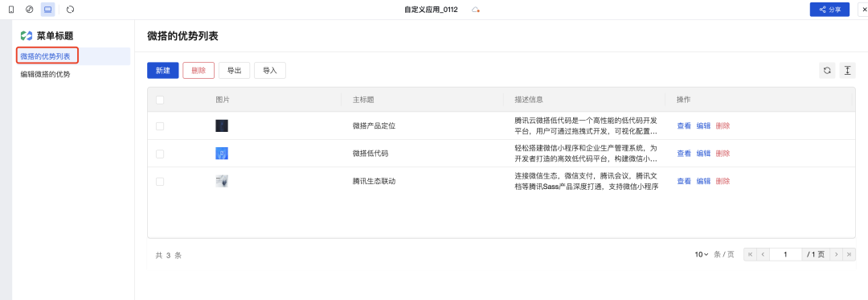Viewport: 868px width, 300px height.
Task: Click description starting 腾讯云微搭低代码
Action: tap(586, 126)
